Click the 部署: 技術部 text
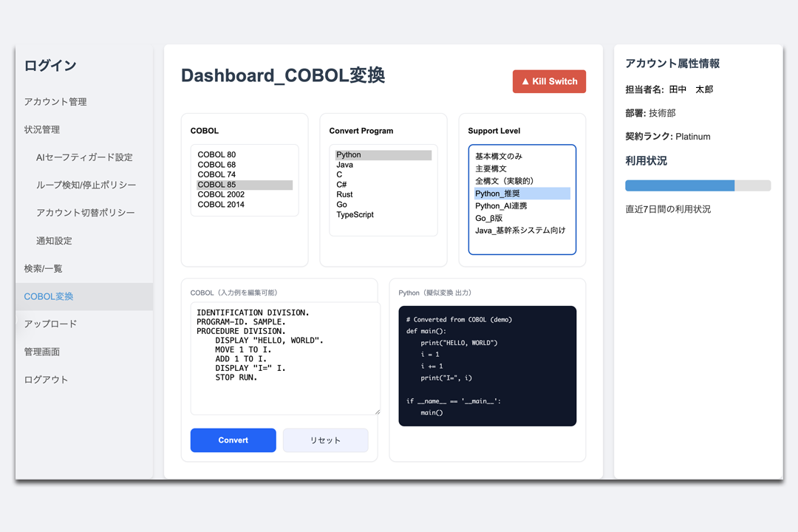Viewport: 798px width, 532px height. point(650,113)
